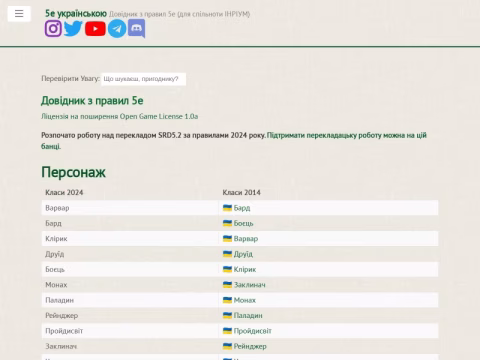The height and width of the screenshot is (360, 480).
Task: Click the Ukrainian flag beside Клірик 2014
Action: pyautogui.click(x=227, y=269)
